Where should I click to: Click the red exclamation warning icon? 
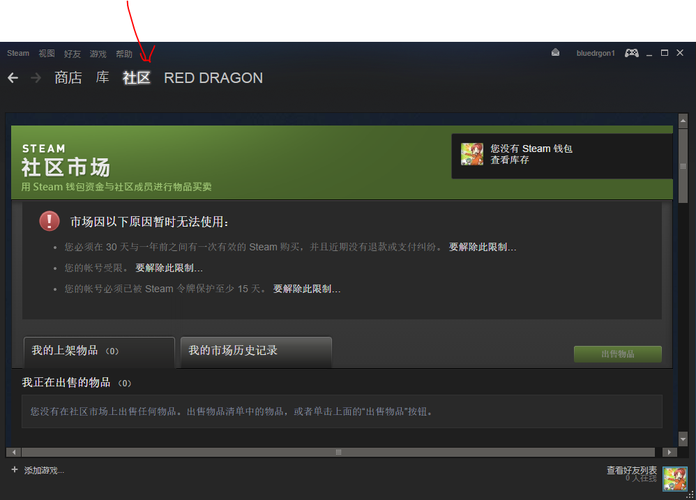(49, 221)
